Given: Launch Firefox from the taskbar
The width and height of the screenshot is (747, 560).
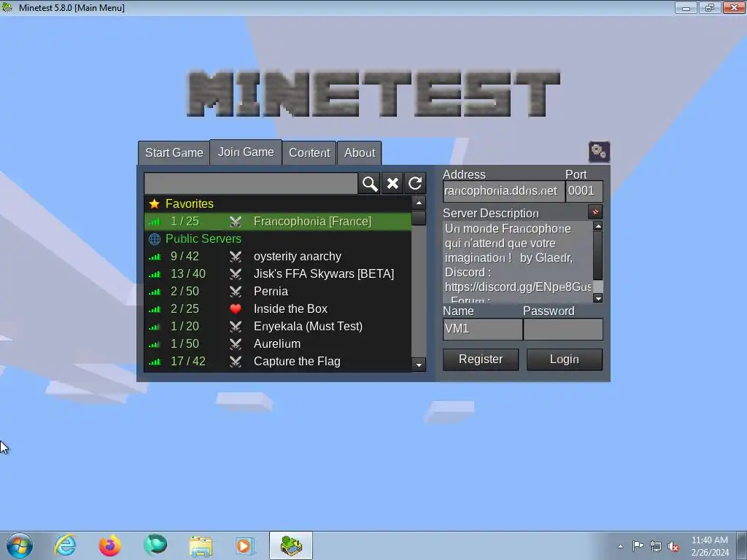Looking at the screenshot, I should click(x=109, y=545).
